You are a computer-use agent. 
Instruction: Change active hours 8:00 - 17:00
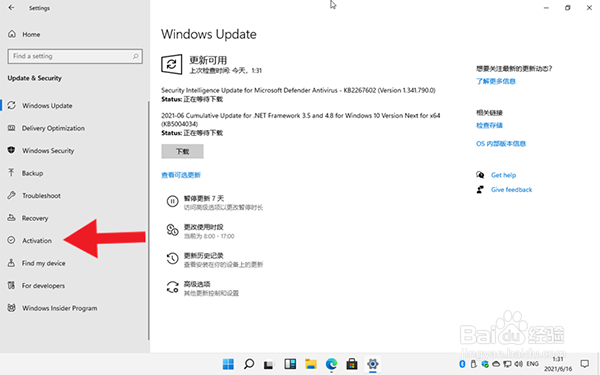coord(200,232)
